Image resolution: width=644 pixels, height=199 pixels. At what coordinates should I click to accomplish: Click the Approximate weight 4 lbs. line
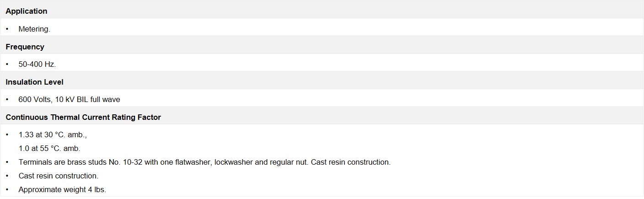click(x=62, y=189)
